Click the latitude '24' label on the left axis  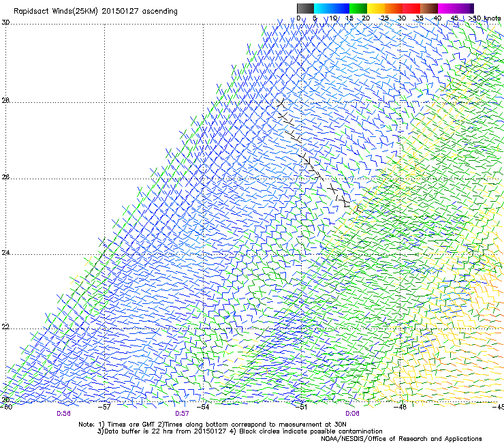(5, 253)
